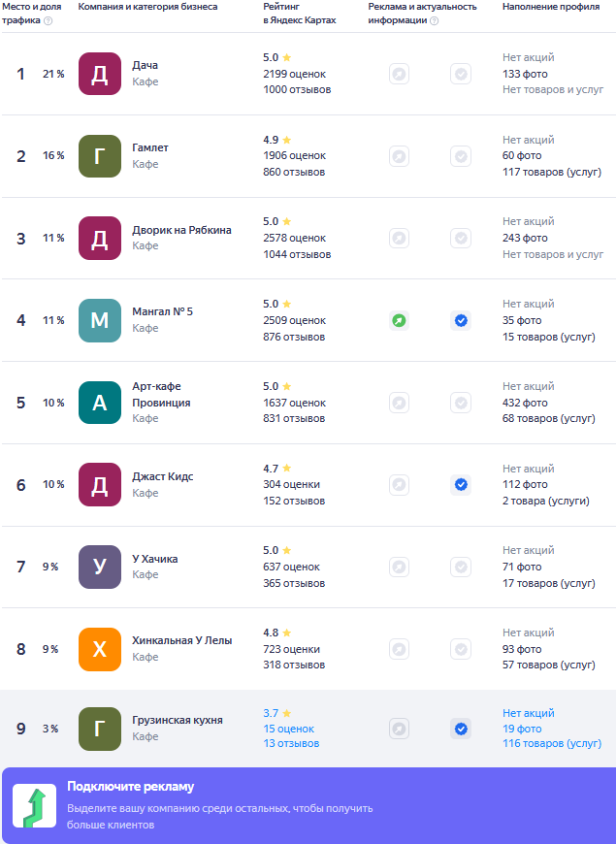The height and width of the screenshot is (844, 616).
Task: Click the 243 фото text
Action: pos(525,238)
